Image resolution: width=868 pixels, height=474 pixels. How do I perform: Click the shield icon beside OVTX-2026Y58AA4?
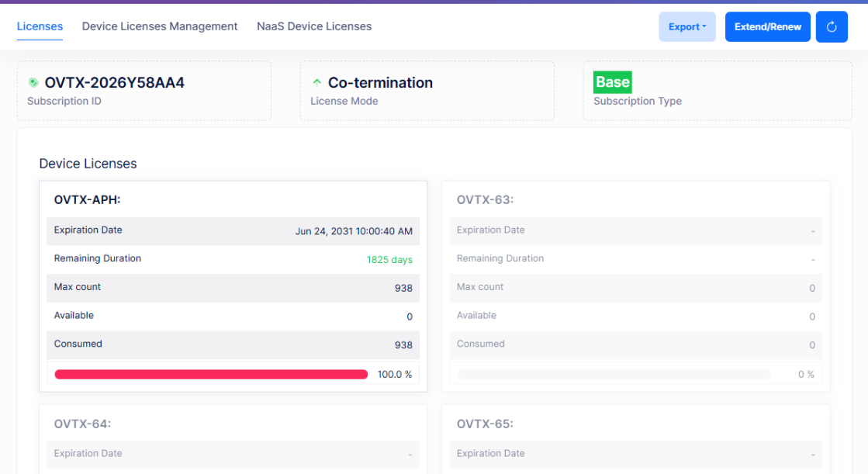click(x=33, y=82)
